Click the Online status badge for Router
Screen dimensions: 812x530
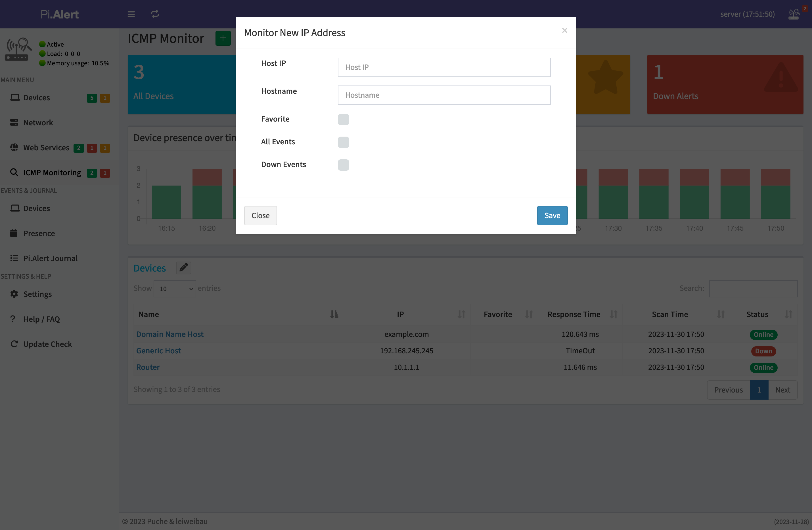coord(763,368)
